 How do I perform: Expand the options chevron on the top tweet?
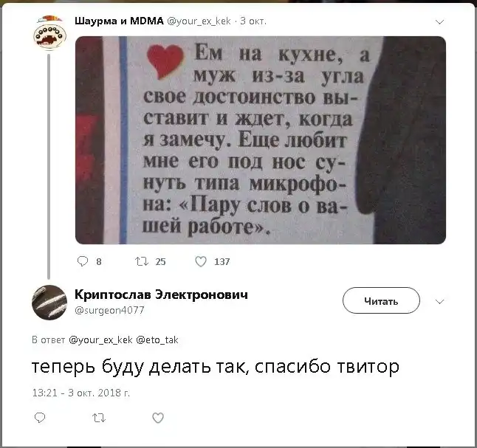pos(439,21)
